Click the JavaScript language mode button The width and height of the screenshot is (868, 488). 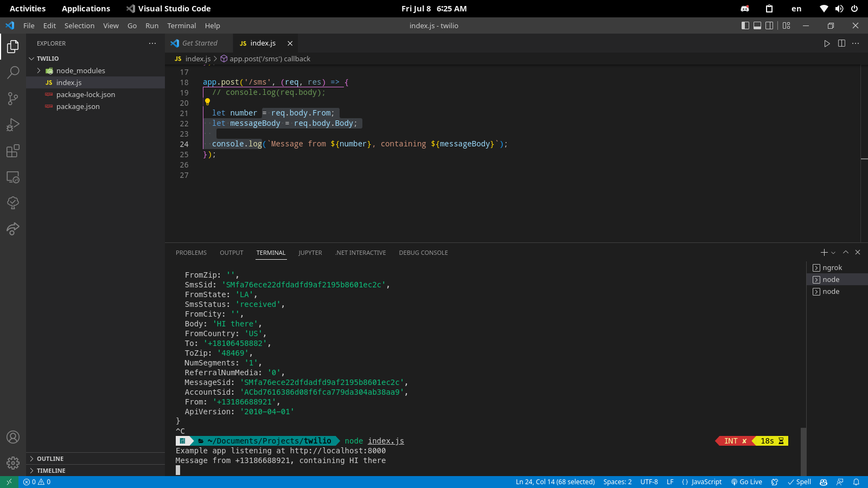tap(701, 482)
